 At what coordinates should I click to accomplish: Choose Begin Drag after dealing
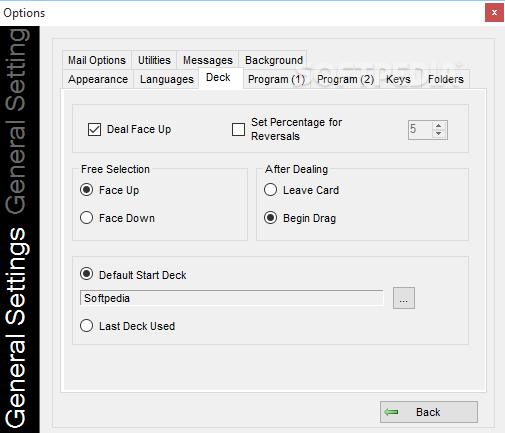coord(270,218)
